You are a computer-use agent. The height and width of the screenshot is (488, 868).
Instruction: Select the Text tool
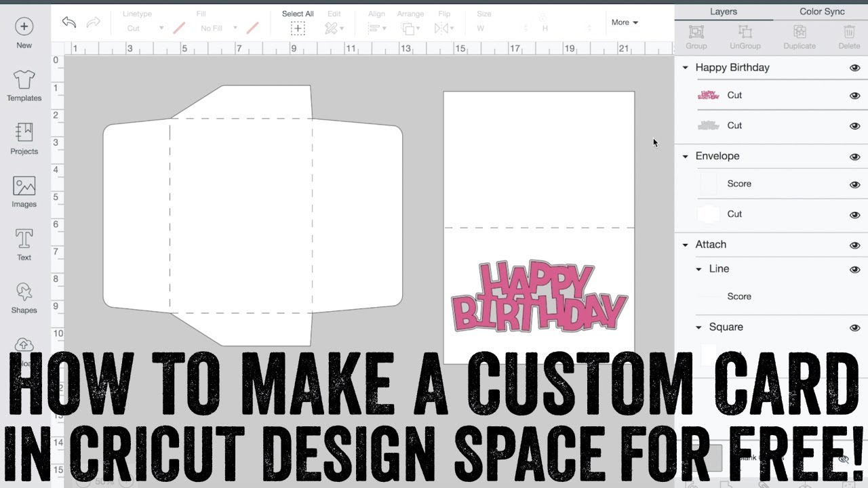click(24, 239)
